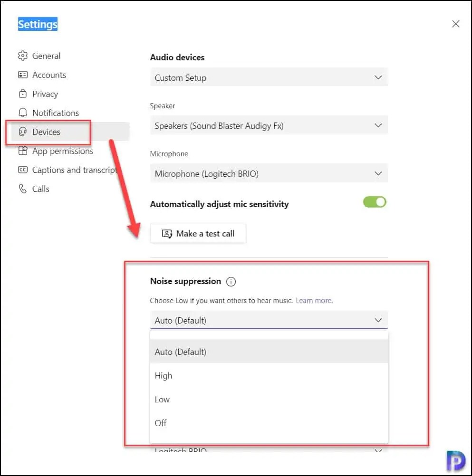The width and height of the screenshot is (472, 476).
Task: Disable automatically adjust mic sensitivity
Action: pos(375,202)
